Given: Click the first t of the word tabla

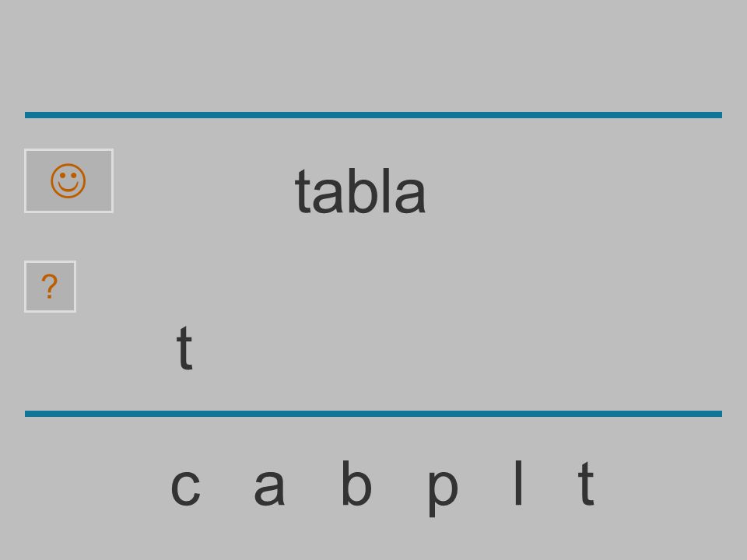Looking at the screenshot, I should coord(303,192).
